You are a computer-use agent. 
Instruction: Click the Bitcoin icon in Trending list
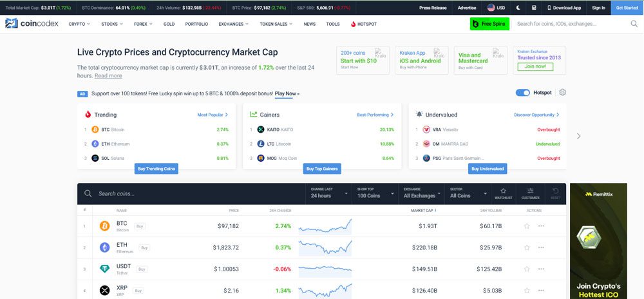tap(95, 130)
